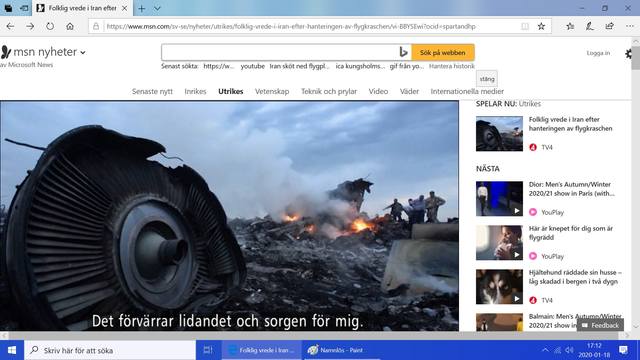640x360 pixels.
Task: Open the 'Senaste nytt' menu item
Action: 152,91
